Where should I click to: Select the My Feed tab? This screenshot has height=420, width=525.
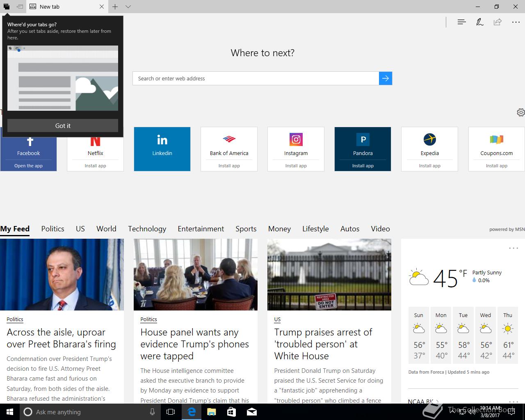(x=15, y=229)
